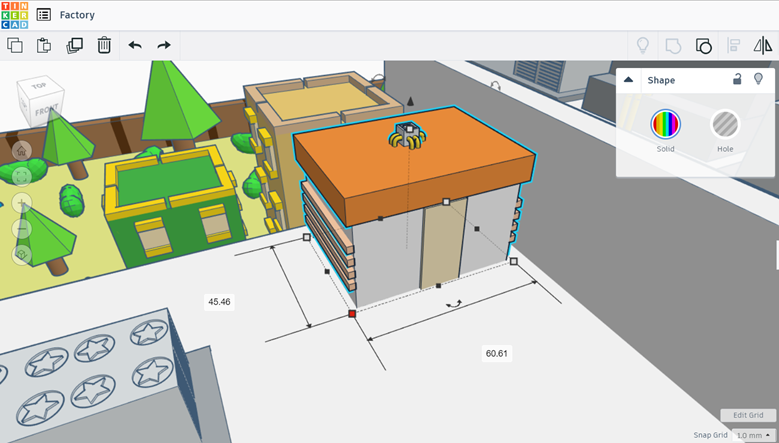Click the Edit Grid button
Viewport: 779px width, 443px height.
748,415
